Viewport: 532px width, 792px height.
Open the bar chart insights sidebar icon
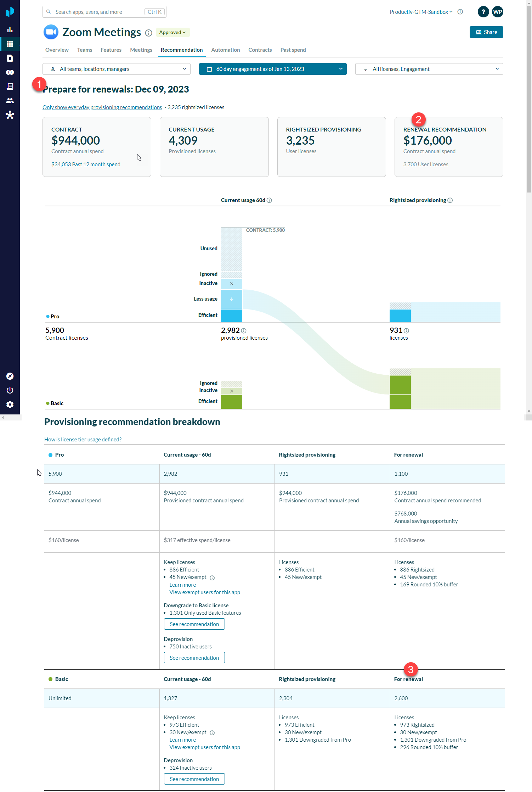[10, 30]
